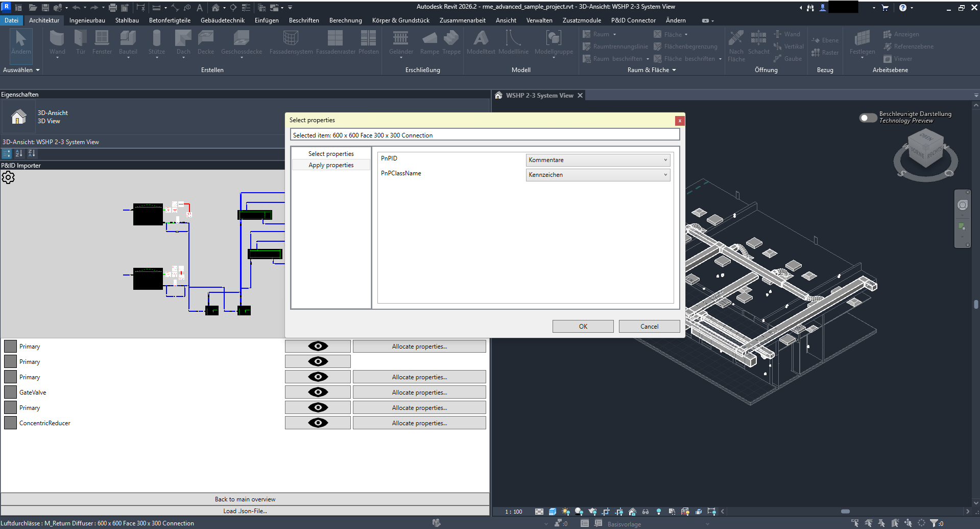This screenshot has height=529, width=980.
Task: Select the Modelltext tool
Action: pos(480,43)
